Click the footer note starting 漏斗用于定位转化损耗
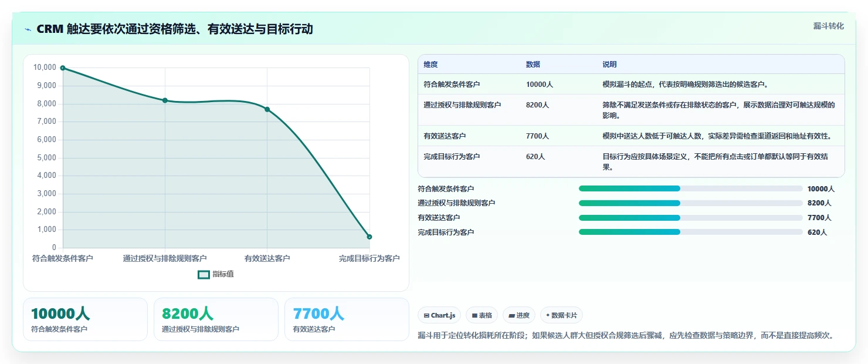 pos(626,336)
